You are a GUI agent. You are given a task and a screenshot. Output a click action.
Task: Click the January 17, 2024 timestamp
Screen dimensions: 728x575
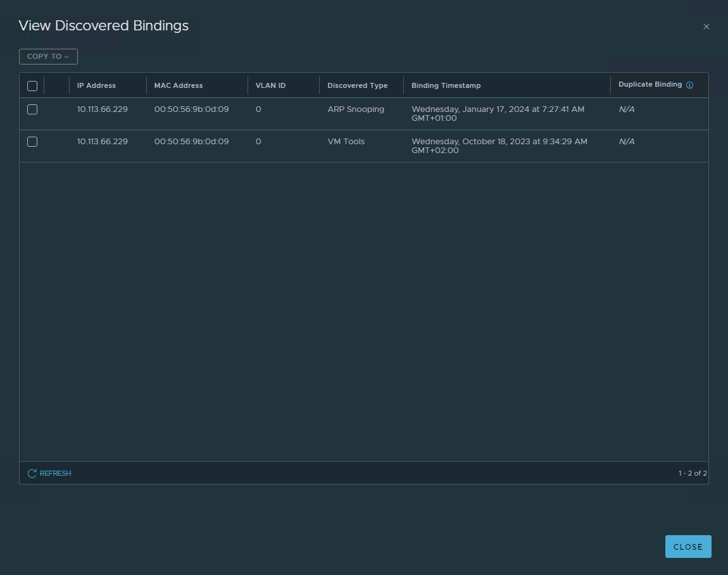[x=498, y=114]
